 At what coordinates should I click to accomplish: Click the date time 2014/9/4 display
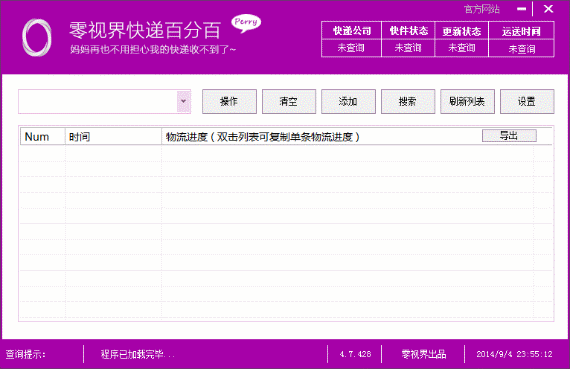tap(514, 354)
